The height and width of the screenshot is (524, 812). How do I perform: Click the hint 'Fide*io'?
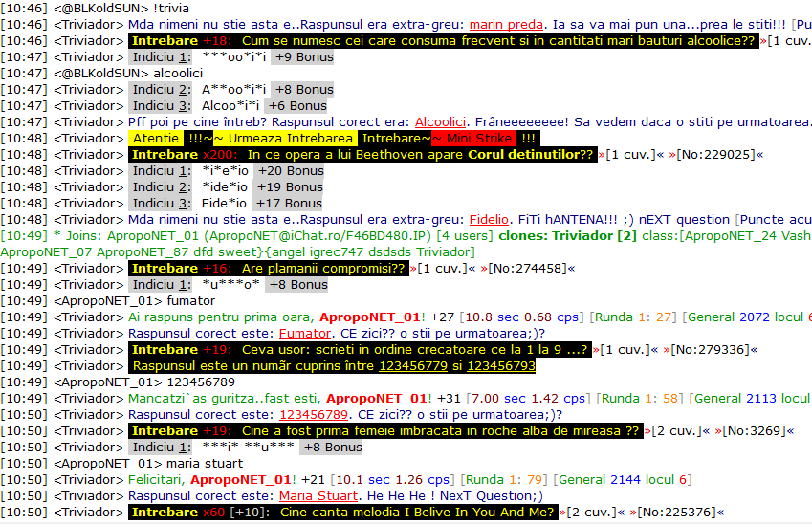tap(224, 204)
